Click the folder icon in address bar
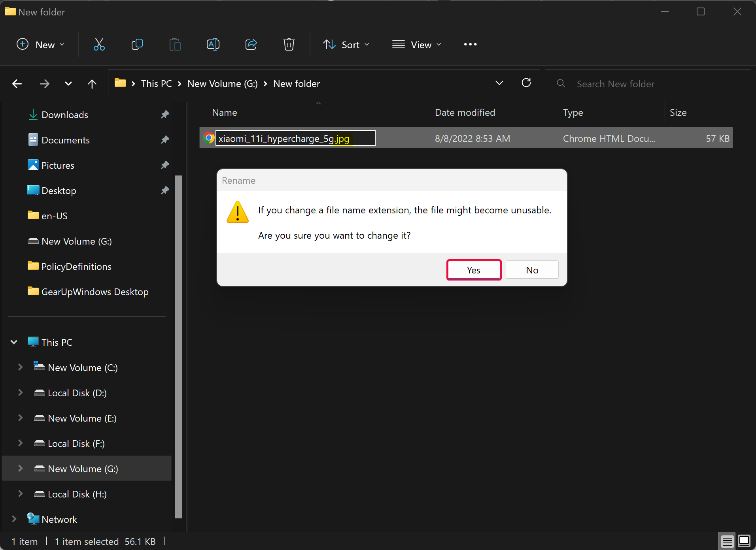 point(120,83)
